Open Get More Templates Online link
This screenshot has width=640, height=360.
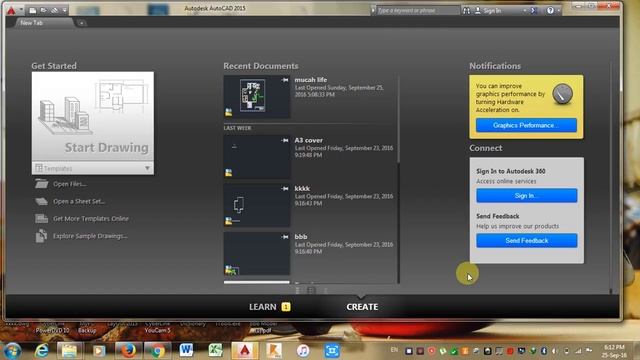point(91,219)
